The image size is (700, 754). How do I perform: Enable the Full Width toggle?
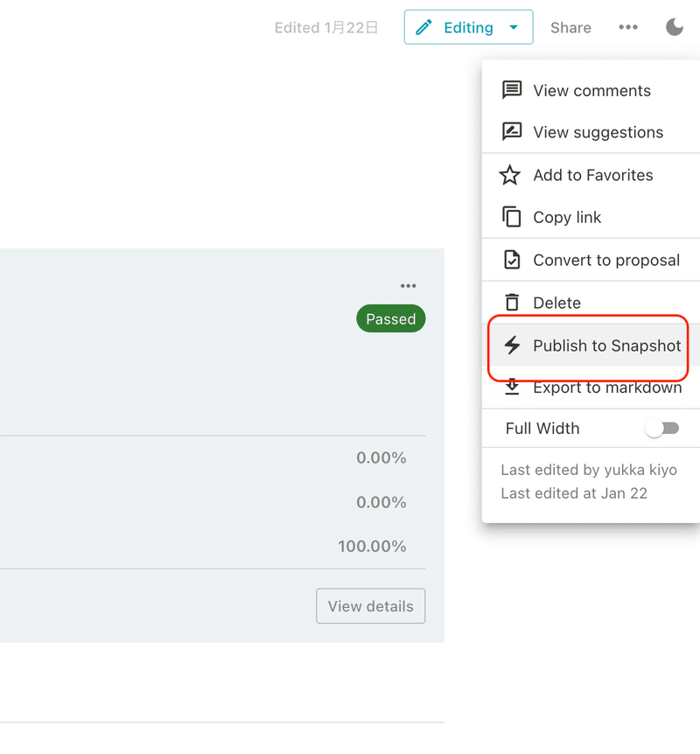[662, 428]
